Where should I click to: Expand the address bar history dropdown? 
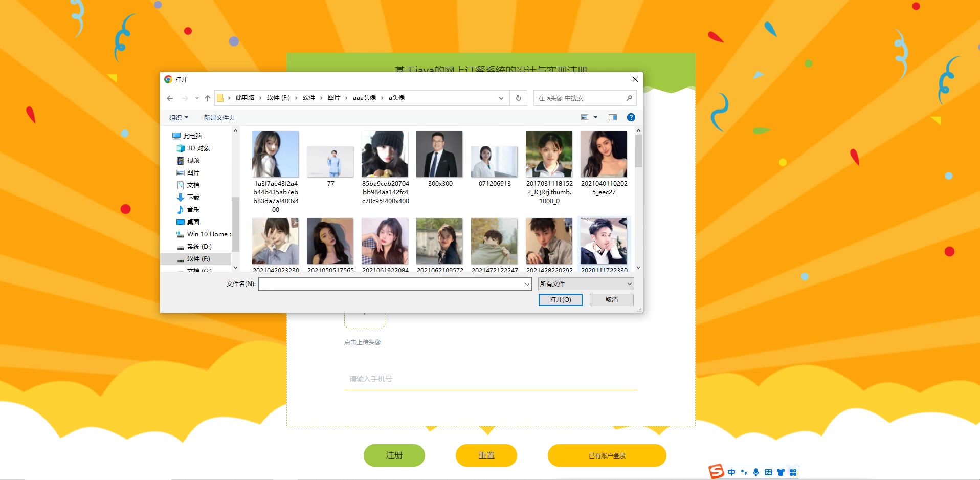point(501,98)
